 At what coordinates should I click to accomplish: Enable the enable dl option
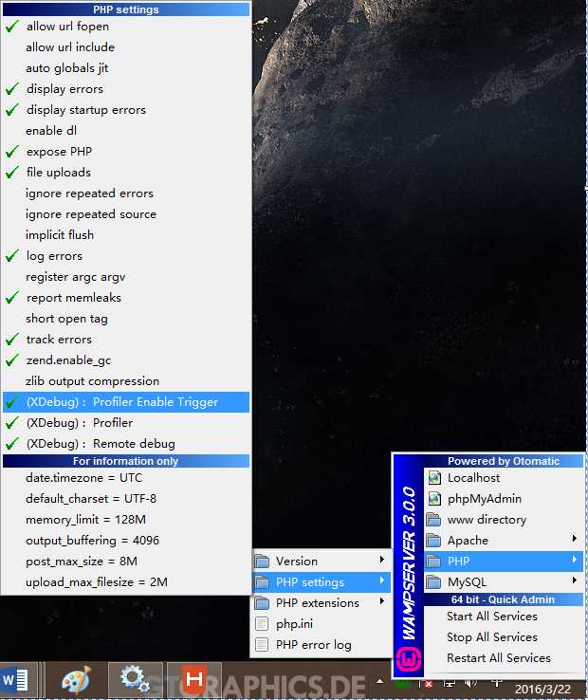[x=126, y=131]
